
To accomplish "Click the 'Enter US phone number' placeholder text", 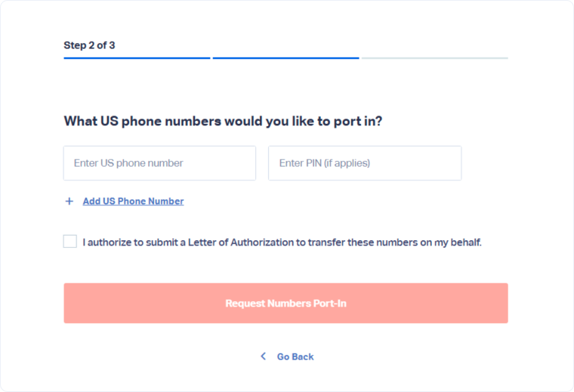I will (128, 163).
